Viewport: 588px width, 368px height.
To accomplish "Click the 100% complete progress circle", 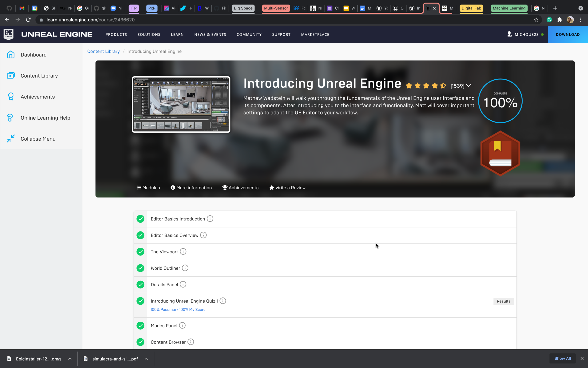I will point(500,101).
